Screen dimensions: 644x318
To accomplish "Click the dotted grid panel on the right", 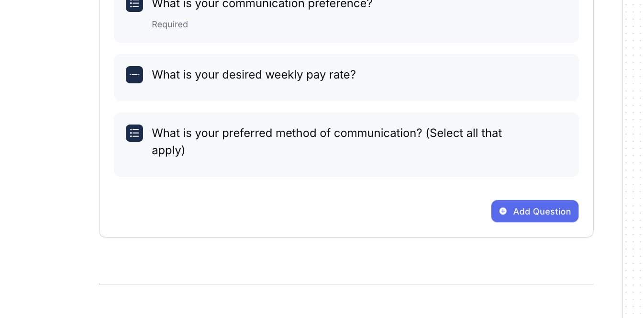I will pyautogui.click(x=633, y=144).
